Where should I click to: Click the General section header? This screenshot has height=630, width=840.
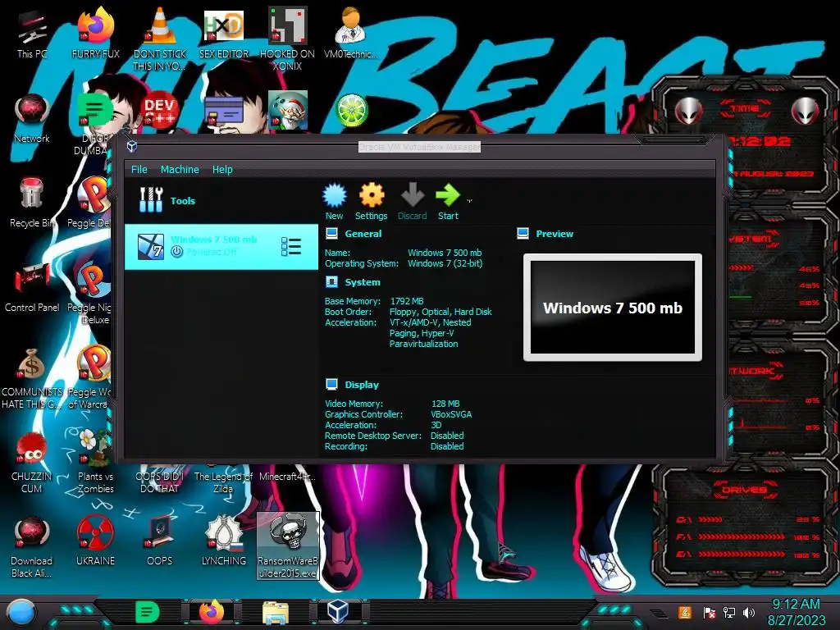click(x=363, y=234)
